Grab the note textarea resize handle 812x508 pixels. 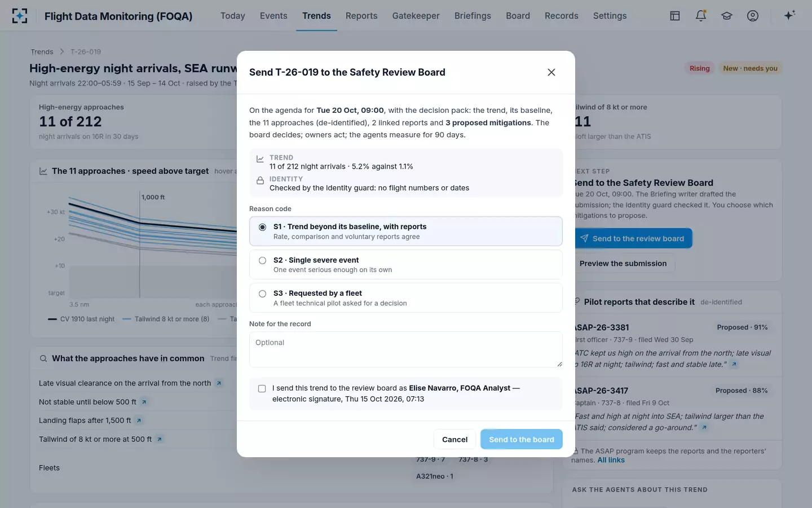(x=559, y=364)
